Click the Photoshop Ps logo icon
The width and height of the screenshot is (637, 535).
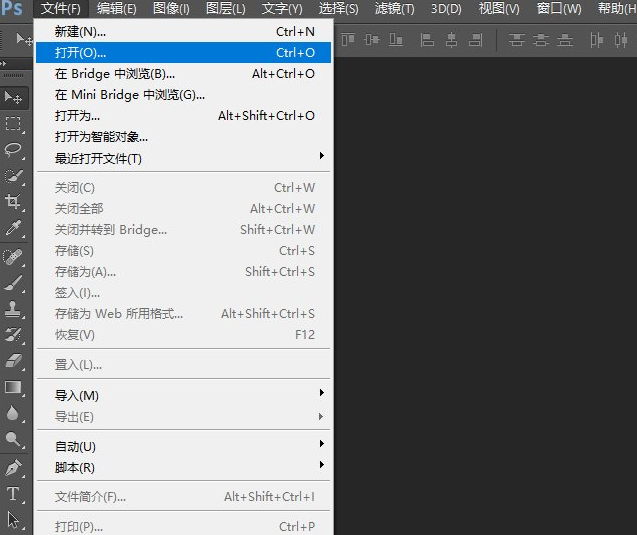click(11, 8)
